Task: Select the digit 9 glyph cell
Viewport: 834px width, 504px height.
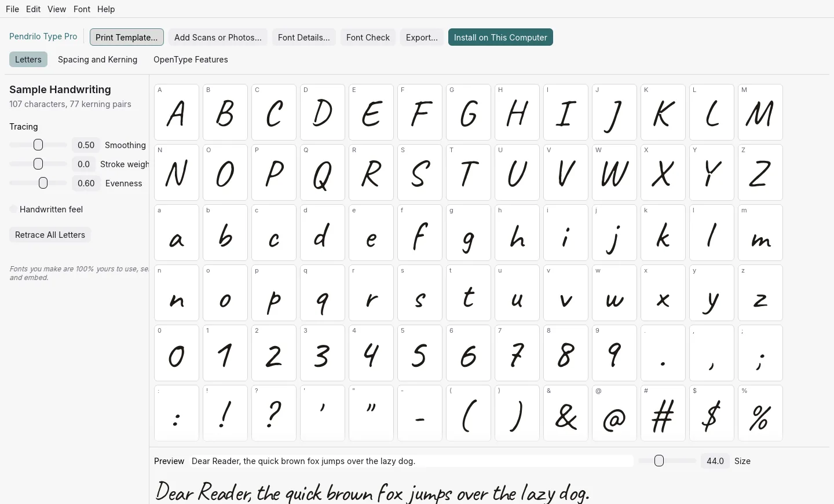Action: [614, 353]
